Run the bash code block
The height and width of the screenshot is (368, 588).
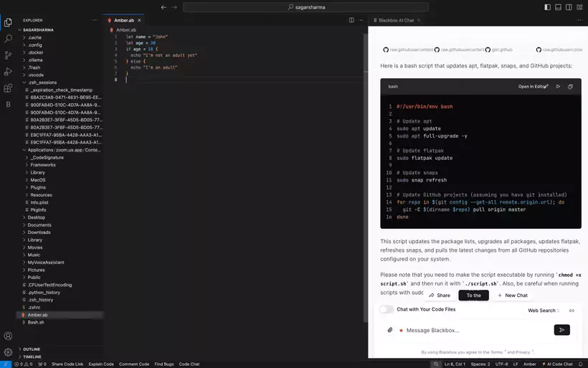pyautogui.click(x=558, y=86)
